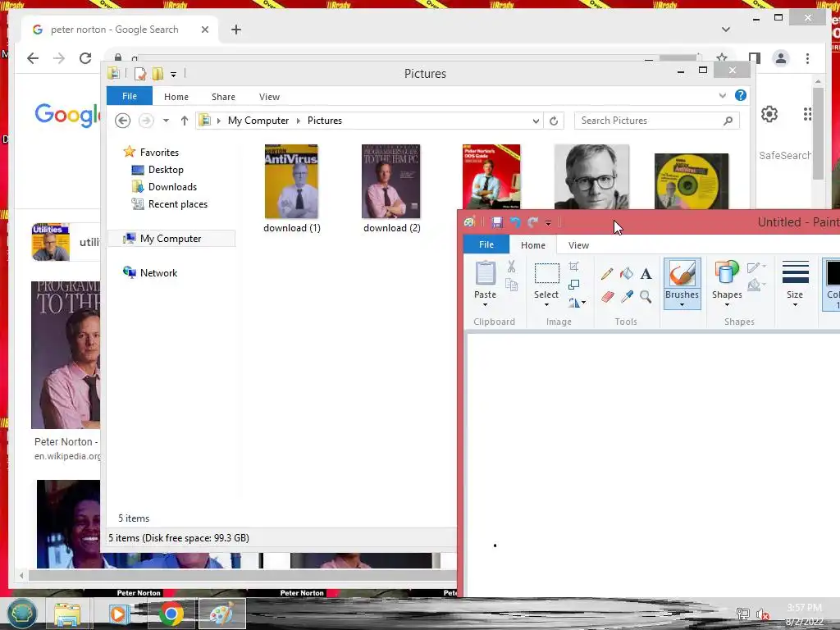Open the Rotate dropdown in Paint
840x630 pixels.
pyautogui.click(x=577, y=303)
